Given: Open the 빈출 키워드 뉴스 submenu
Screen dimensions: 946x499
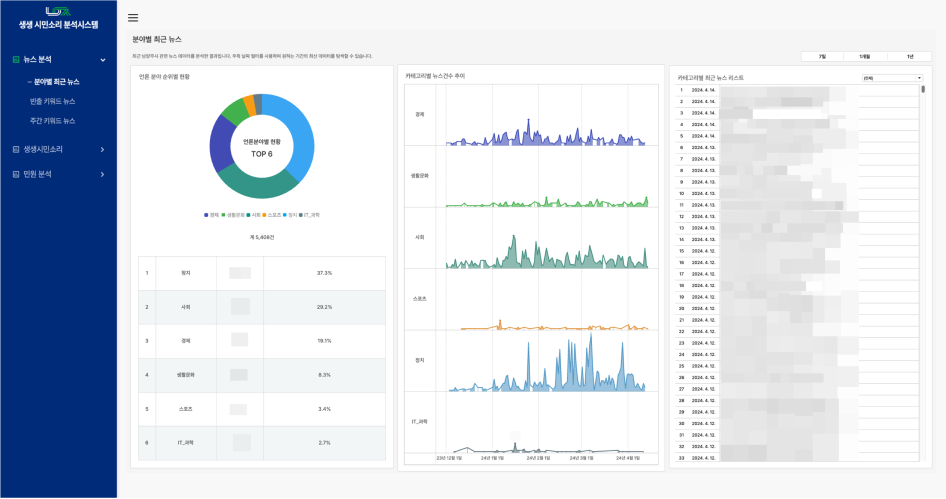Looking at the screenshot, I should click(x=52, y=101).
